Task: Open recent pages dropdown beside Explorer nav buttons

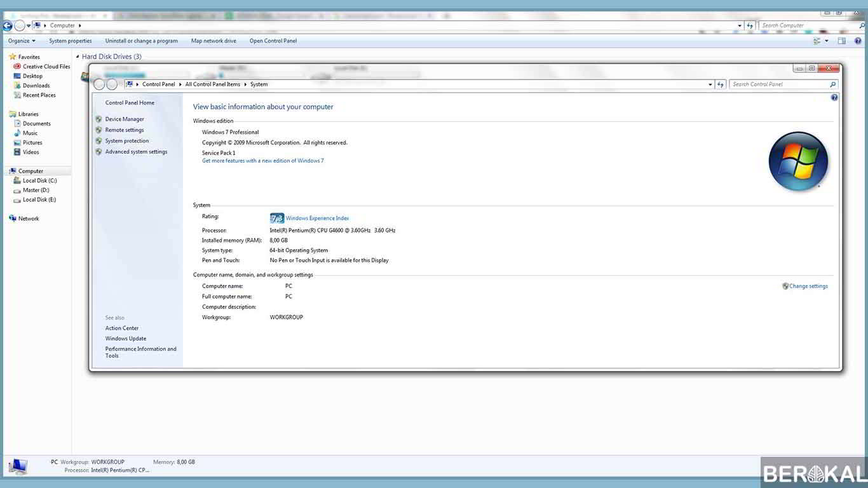Action: [29, 25]
